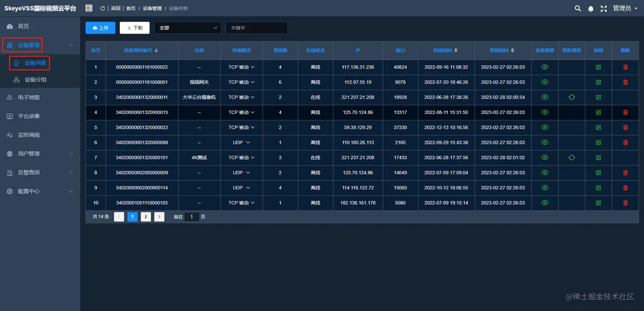Open UDP dropdown for device 34020000001320000088
This screenshot has height=311, width=644.
coord(241,143)
